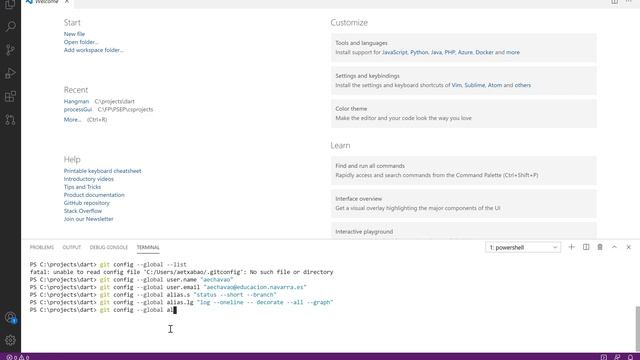
Task: Split the terminal panel
Action: 586,247
